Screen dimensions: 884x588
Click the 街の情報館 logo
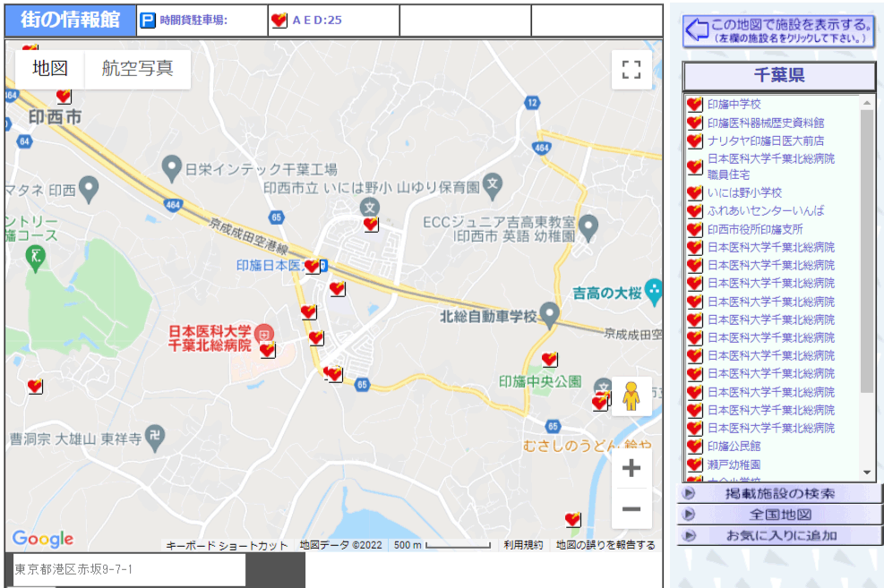(x=71, y=21)
